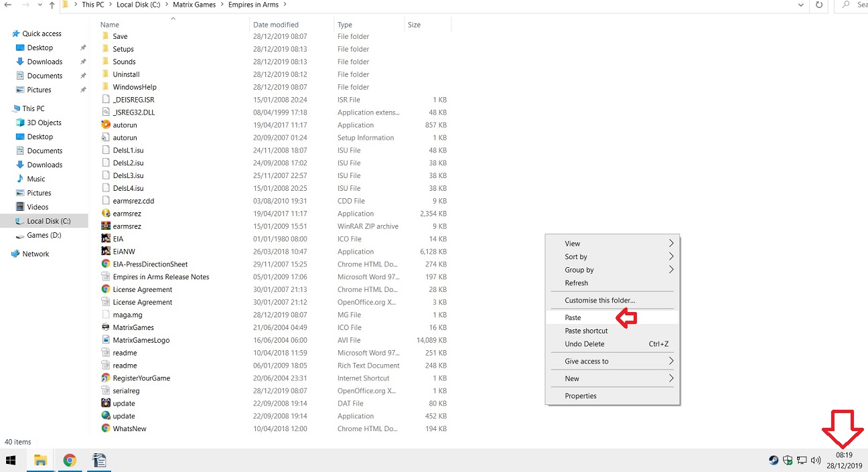Viewport: 868px width, 472px height.
Task: Click the volume speaker tray icon
Action: click(x=816, y=460)
